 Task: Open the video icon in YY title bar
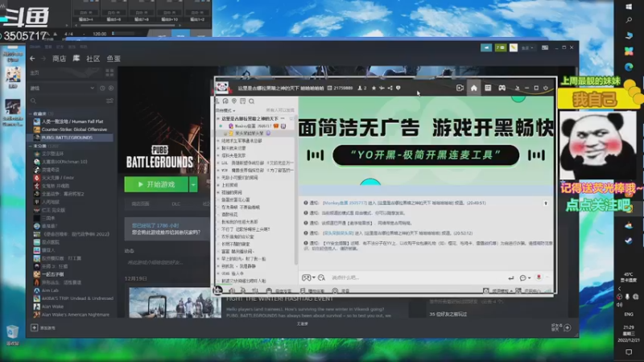460,88
